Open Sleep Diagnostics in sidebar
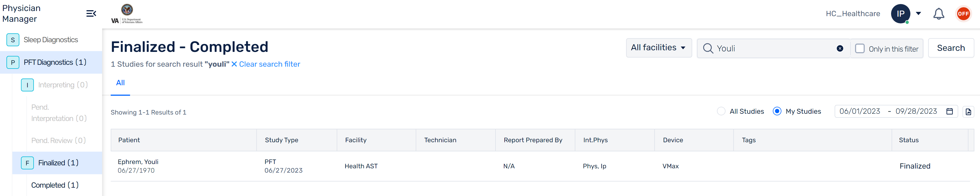This screenshot has height=196, width=980. pos(51,40)
